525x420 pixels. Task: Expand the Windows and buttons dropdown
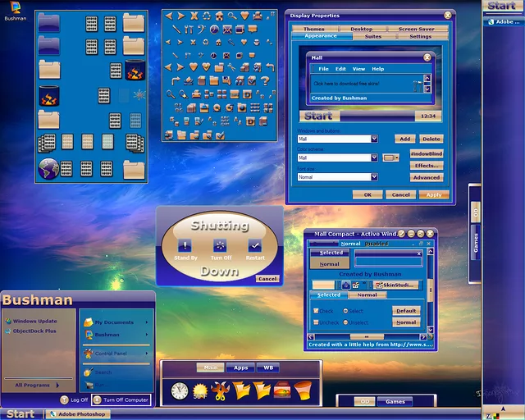click(374, 139)
